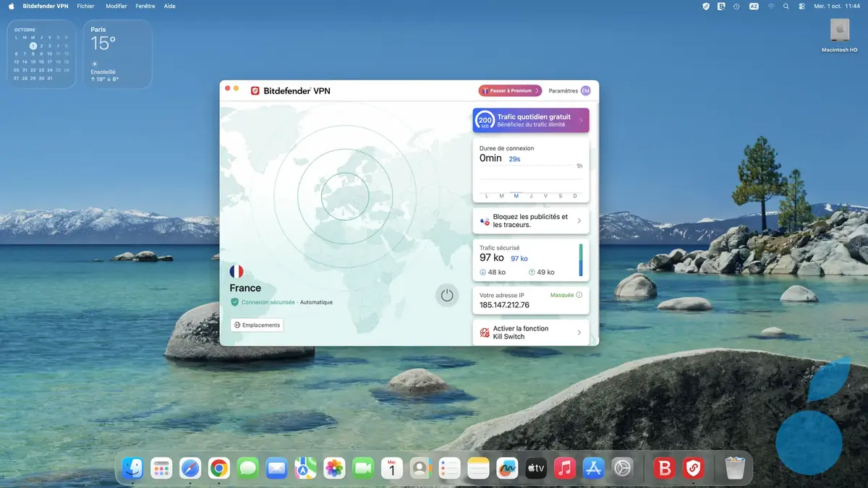Viewport: 868px width, 488px height.
Task: Open Bloquez les publicités details via chevron
Action: (579, 221)
